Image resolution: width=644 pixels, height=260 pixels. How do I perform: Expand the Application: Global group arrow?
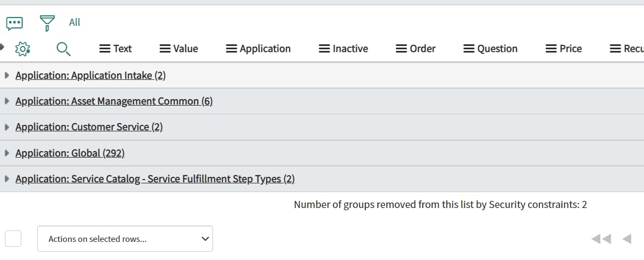tap(7, 153)
